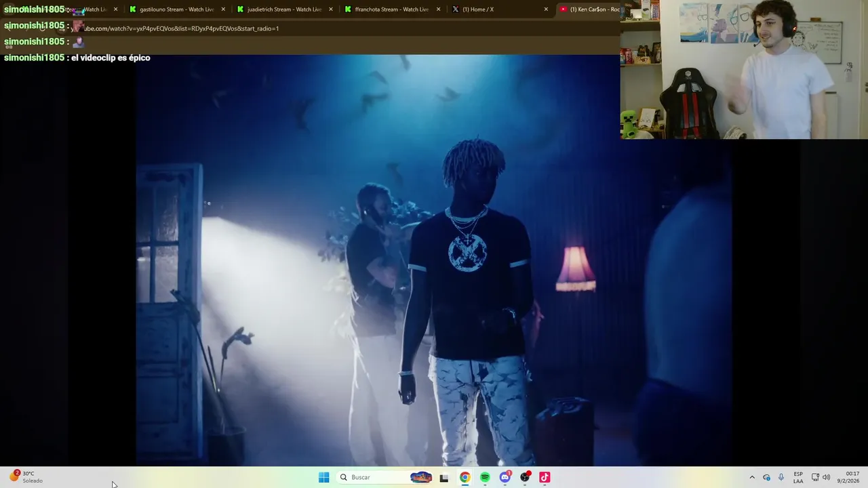This screenshot has width=868, height=488.
Task: Click the search bar pinned image icon
Action: pos(421,477)
